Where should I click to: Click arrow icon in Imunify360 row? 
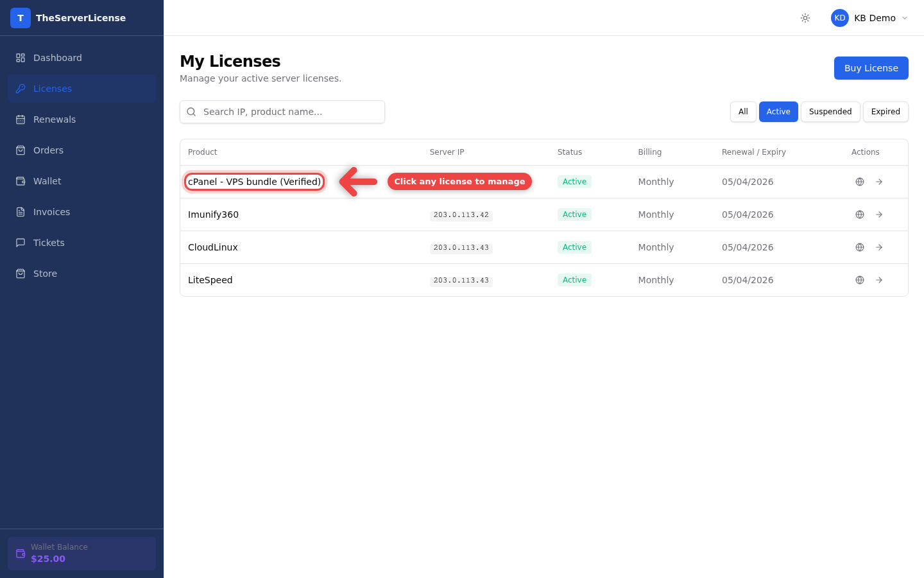pyautogui.click(x=879, y=215)
